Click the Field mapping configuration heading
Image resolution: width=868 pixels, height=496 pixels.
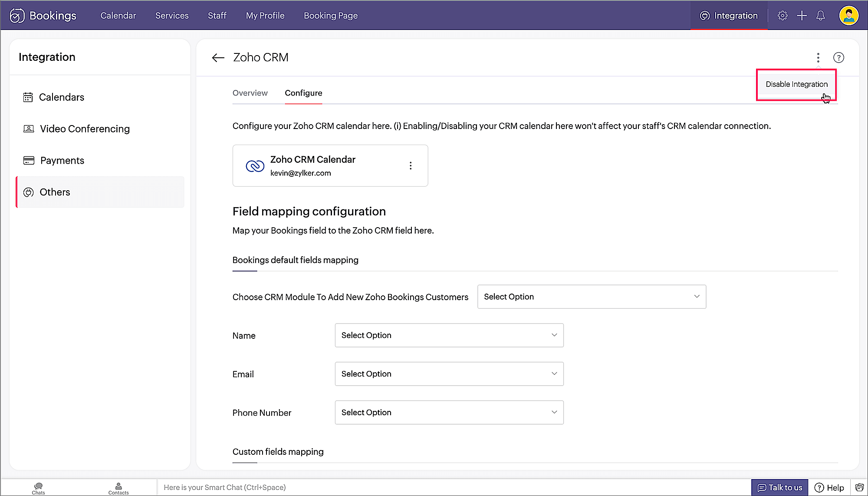click(309, 212)
